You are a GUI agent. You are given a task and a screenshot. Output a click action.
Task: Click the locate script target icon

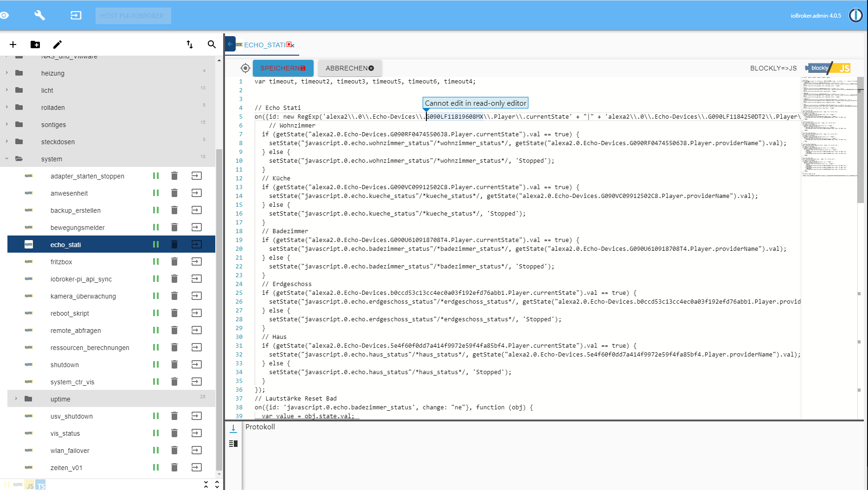pos(245,68)
